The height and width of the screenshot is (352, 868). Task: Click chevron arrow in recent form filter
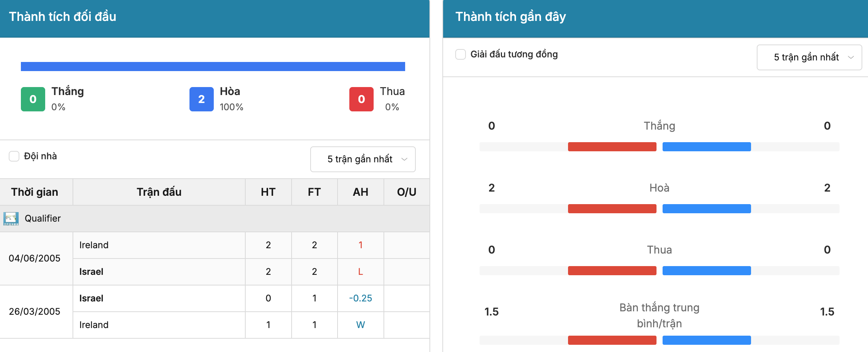click(x=851, y=57)
